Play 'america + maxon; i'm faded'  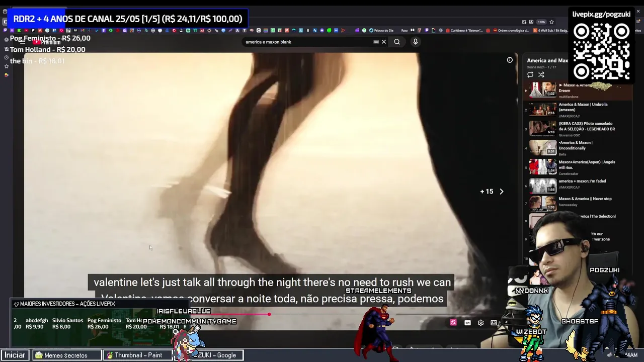[x=582, y=181]
